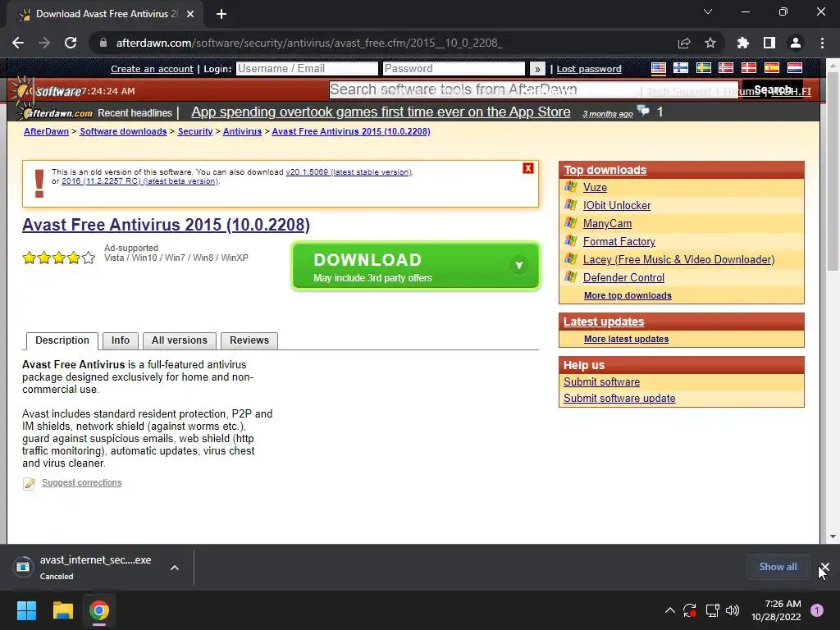Image resolution: width=840 pixels, height=630 pixels.
Task: Show all downloads in the bar
Action: (778, 567)
